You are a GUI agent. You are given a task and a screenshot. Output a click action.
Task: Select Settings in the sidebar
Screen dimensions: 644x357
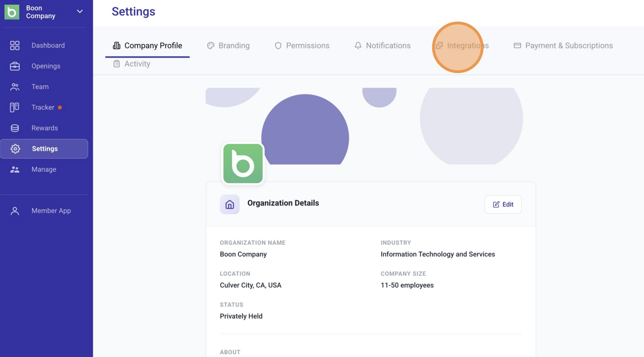[44, 149]
